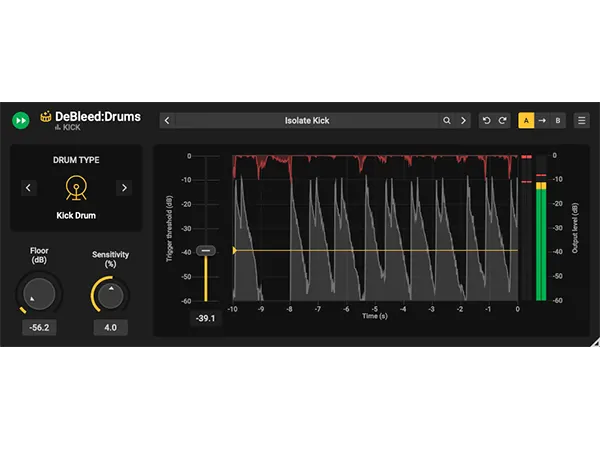Click the window resize corner handle
Viewport: 600px width, 450px height.
click(x=595, y=342)
